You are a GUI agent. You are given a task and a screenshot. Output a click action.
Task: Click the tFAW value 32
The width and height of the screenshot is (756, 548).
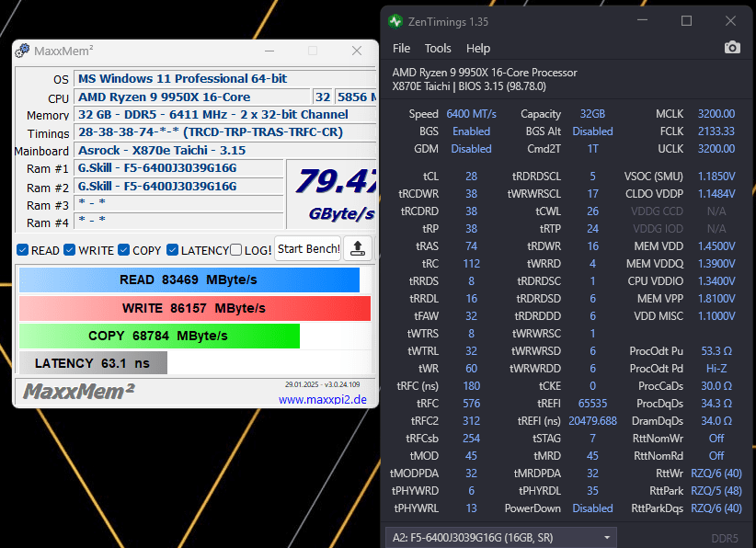[x=471, y=316]
